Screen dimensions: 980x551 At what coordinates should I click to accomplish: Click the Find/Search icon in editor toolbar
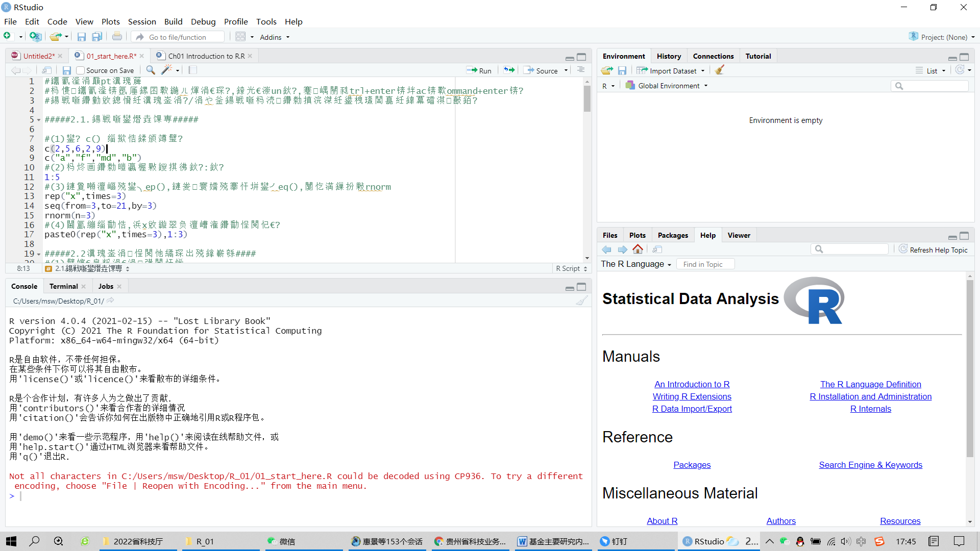[150, 70]
